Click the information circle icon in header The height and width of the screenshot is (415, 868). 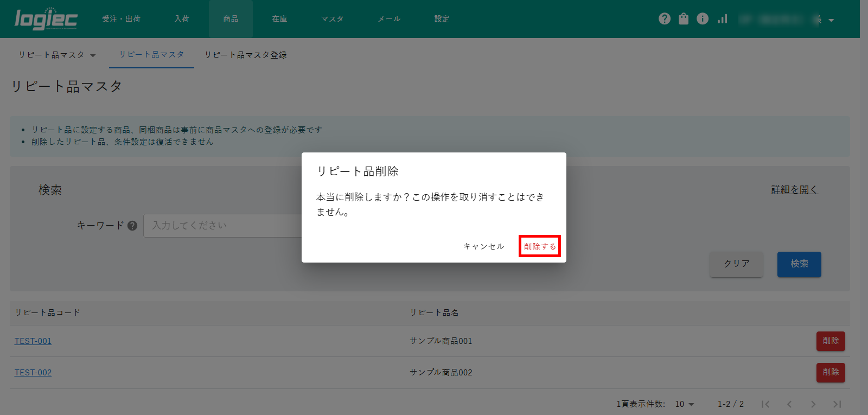click(703, 19)
